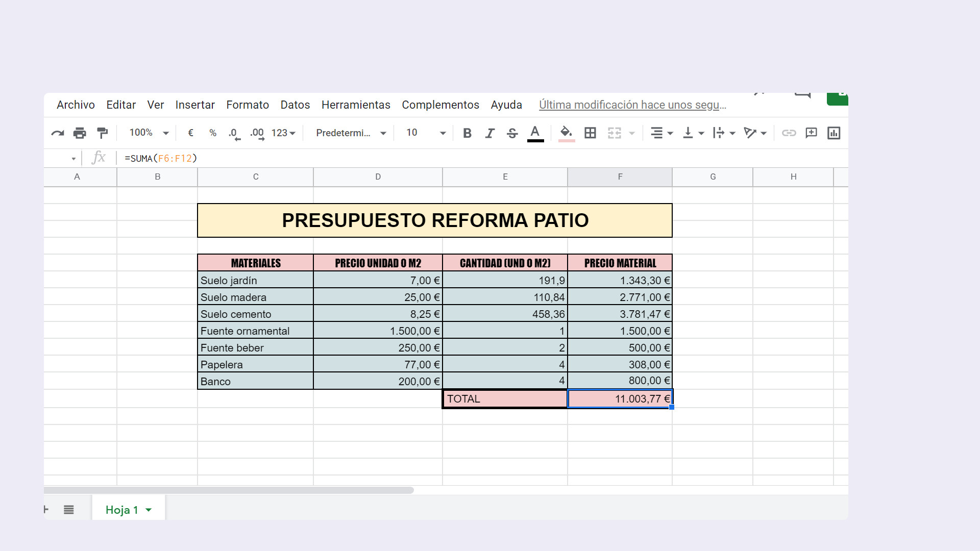Image resolution: width=980 pixels, height=551 pixels.
Task: Select the TOTAL cell in the spreadsheet
Action: pyautogui.click(x=505, y=398)
